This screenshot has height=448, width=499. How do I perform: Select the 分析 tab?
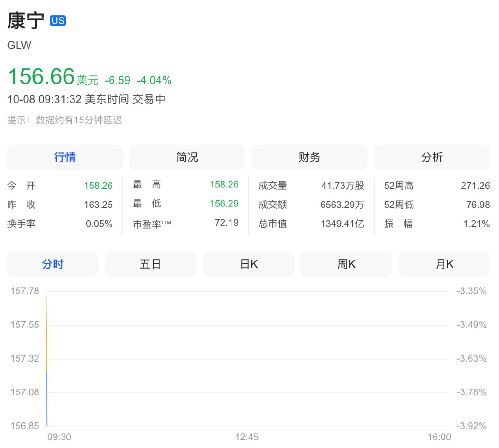pos(432,157)
